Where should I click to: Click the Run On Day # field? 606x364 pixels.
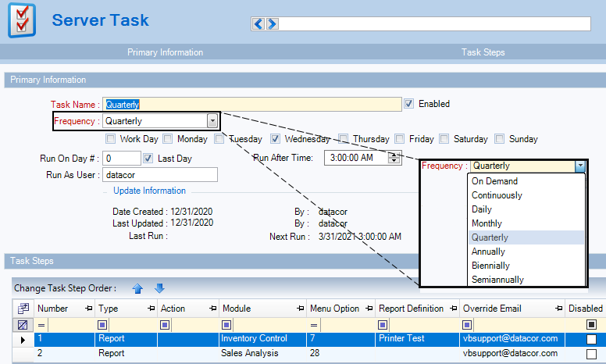pyautogui.click(x=121, y=158)
